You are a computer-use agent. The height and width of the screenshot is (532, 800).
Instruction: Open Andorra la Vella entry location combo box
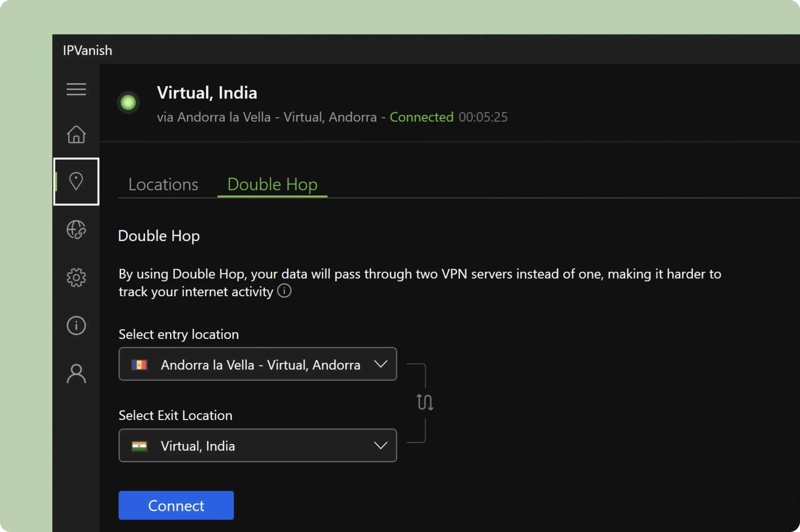pyautogui.click(x=257, y=364)
